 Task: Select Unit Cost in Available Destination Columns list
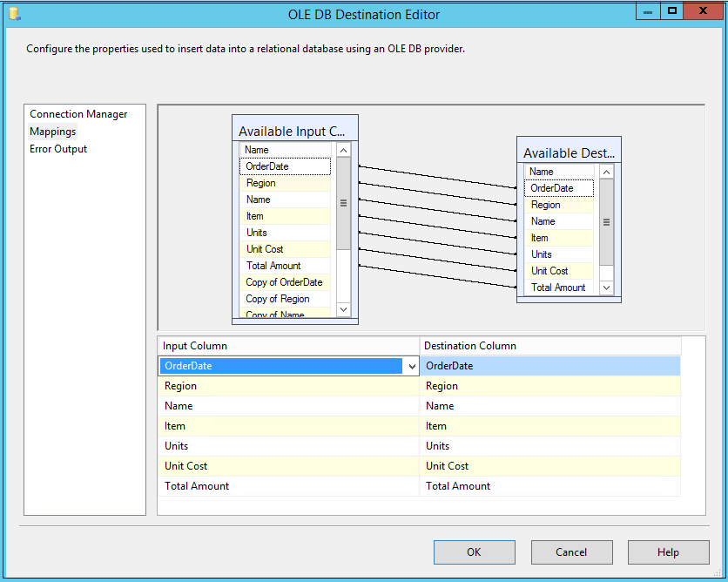point(559,271)
